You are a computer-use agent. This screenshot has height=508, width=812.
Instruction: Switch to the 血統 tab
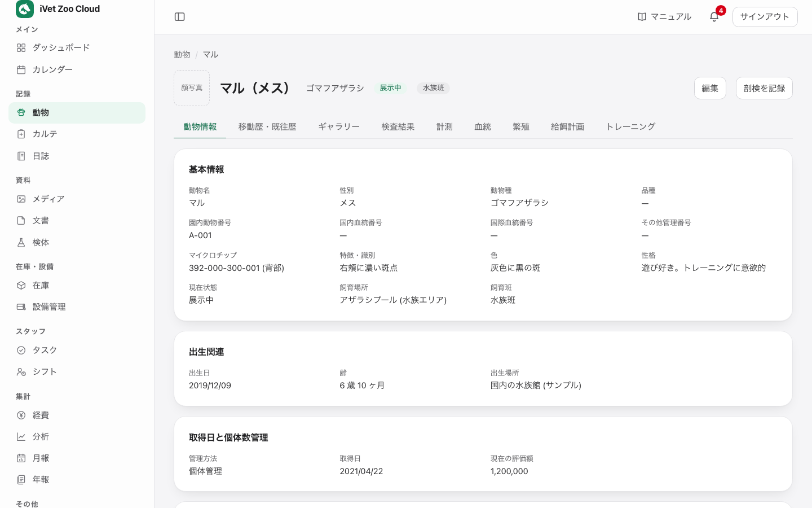point(483,127)
